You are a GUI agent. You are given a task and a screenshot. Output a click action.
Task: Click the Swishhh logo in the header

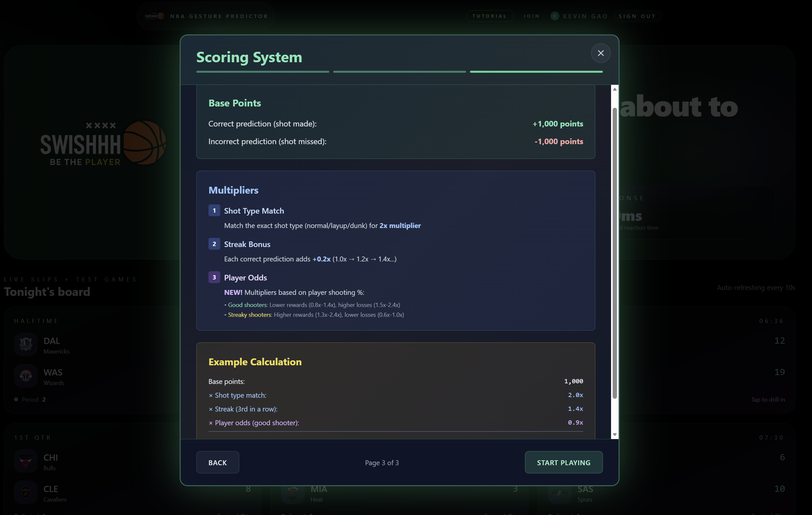pyautogui.click(x=154, y=16)
